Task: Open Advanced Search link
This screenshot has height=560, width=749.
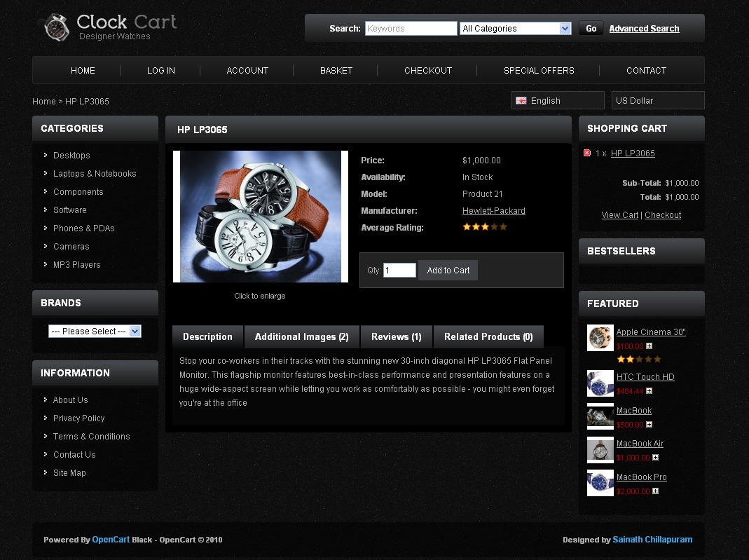Action: 644,29
